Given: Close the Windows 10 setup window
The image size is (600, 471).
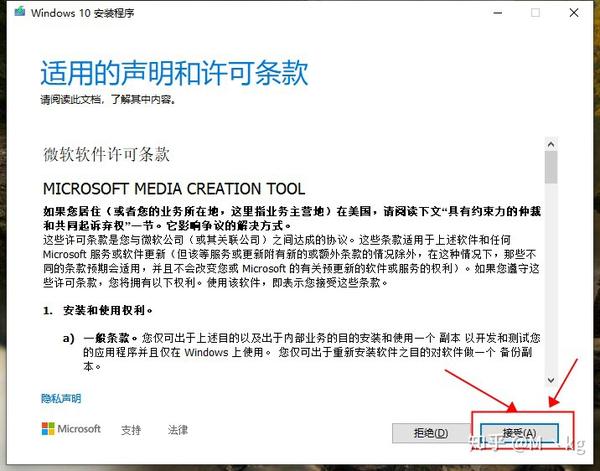Looking at the screenshot, I should pyautogui.click(x=574, y=13).
